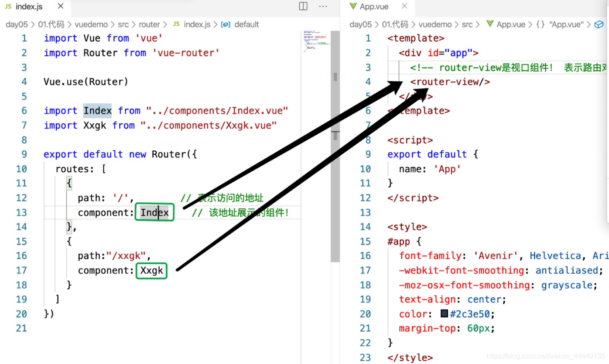Click '<div id="app">' in App.vue
This screenshot has height=364, width=609.
click(x=439, y=53)
